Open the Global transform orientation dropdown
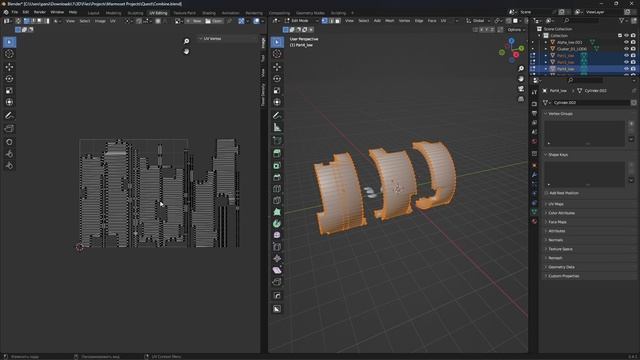This screenshot has height=360, width=640. [478, 20]
